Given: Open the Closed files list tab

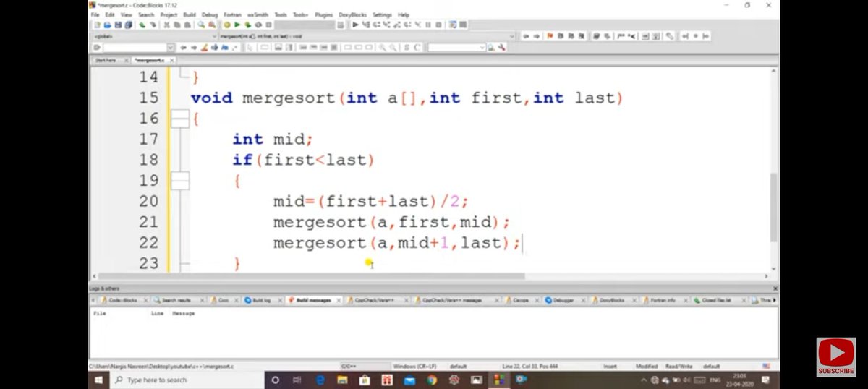Looking at the screenshot, I should tap(715, 299).
